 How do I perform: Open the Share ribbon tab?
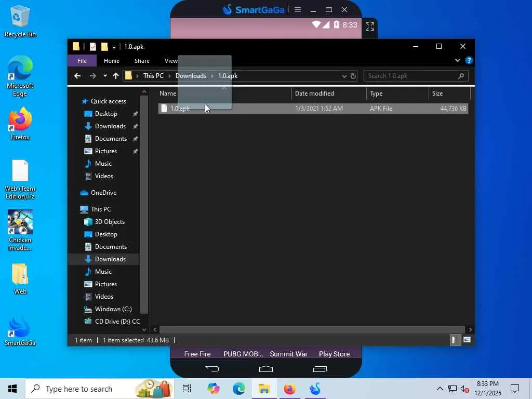[142, 61]
